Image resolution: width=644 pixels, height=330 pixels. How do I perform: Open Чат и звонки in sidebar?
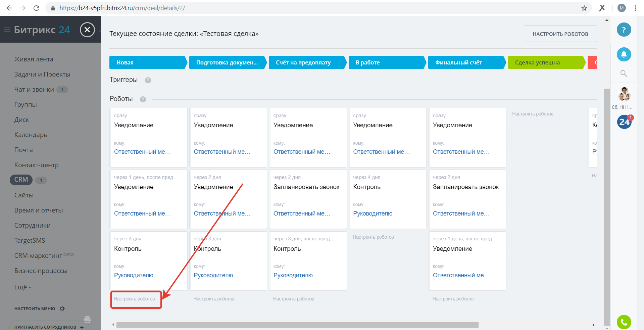(x=34, y=89)
